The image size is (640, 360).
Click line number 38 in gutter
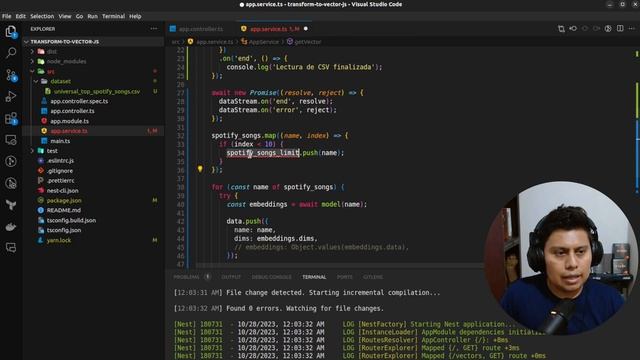point(180,187)
